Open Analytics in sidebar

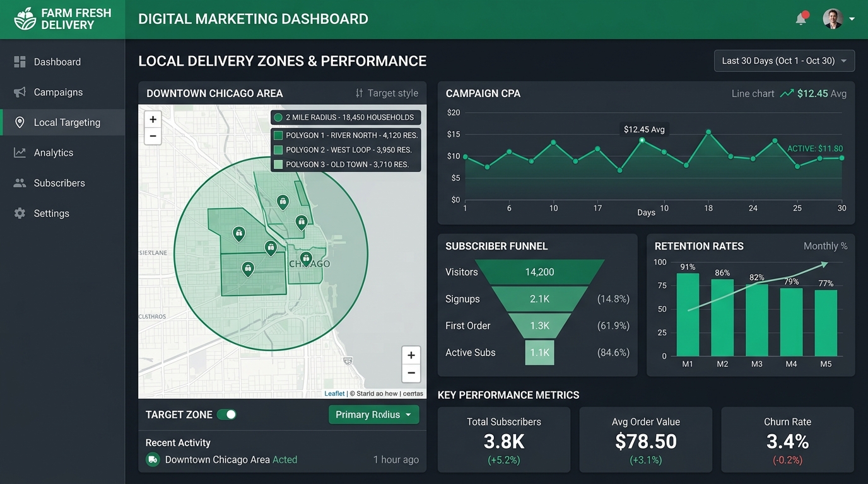[62, 153]
